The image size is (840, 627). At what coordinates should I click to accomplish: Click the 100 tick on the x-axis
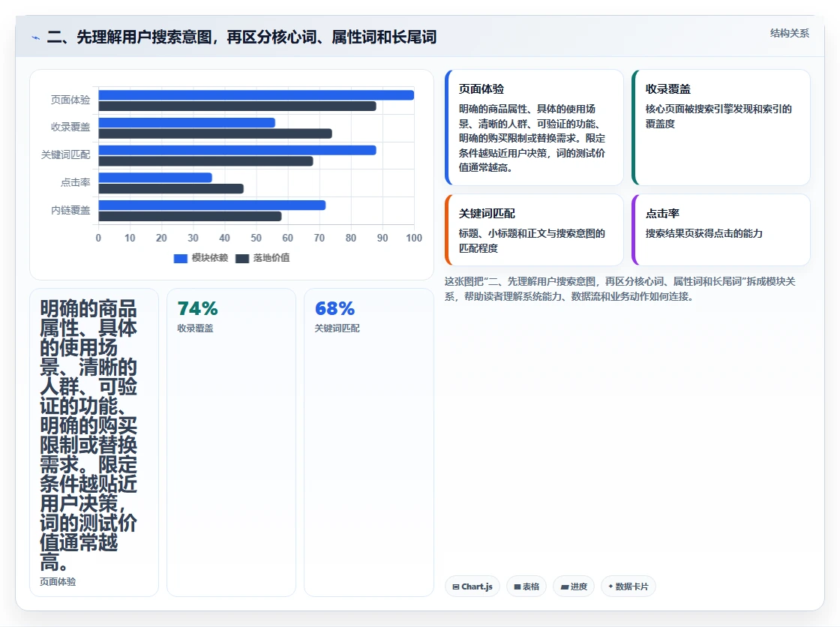(x=414, y=238)
